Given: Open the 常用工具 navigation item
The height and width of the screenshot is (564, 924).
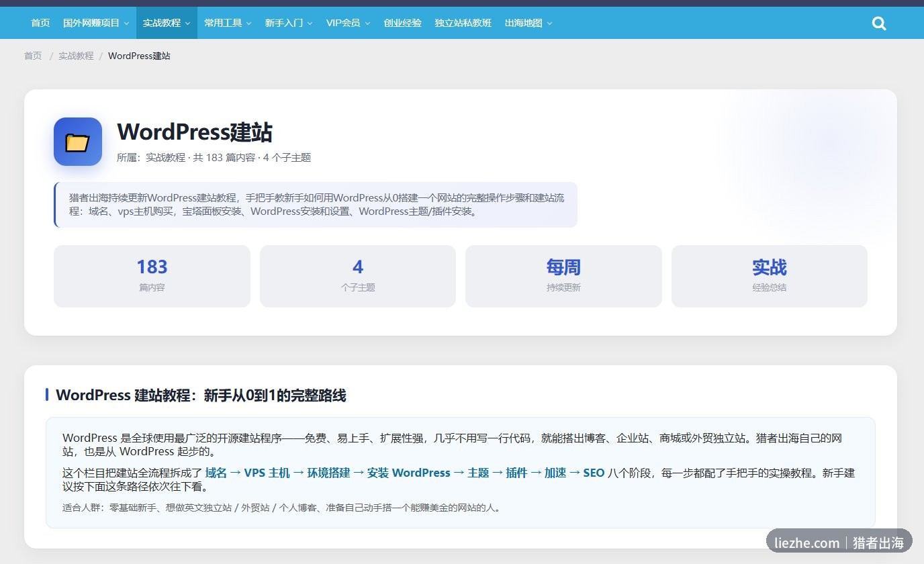Looking at the screenshot, I should (223, 23).
